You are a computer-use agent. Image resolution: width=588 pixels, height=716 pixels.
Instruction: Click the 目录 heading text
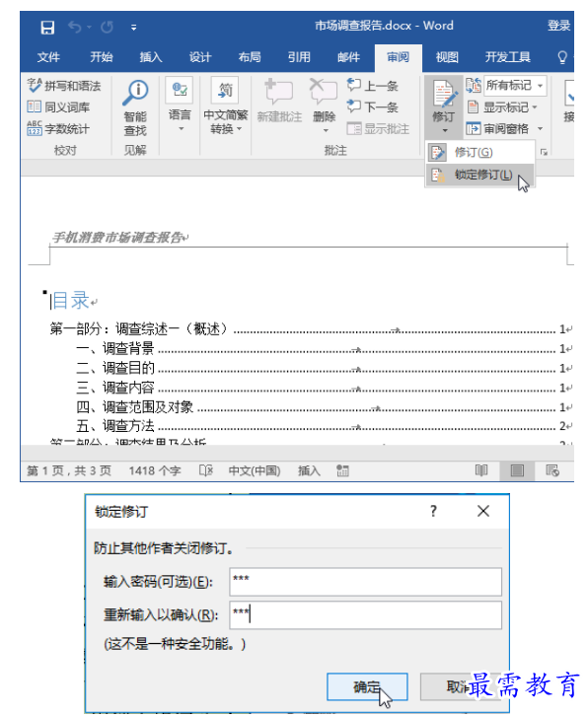(71, 301)
